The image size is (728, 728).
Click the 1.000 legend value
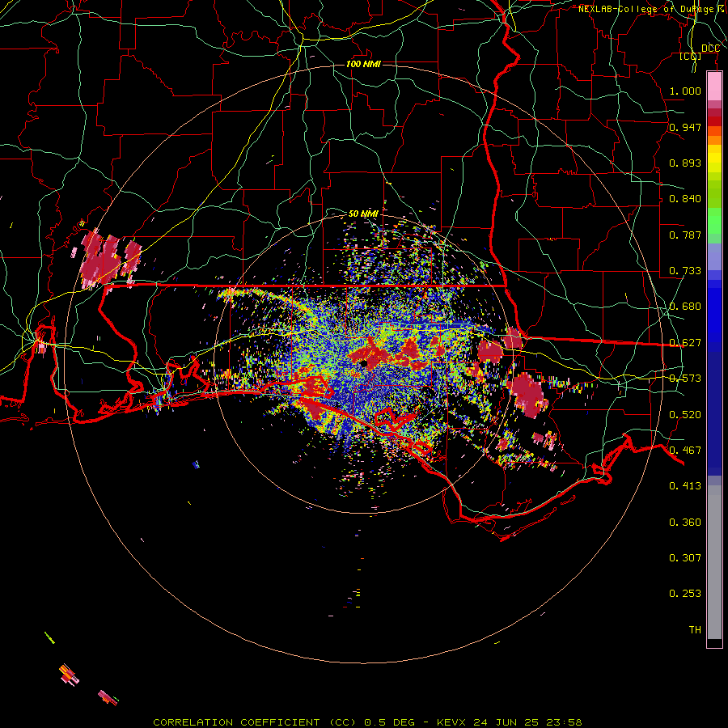pyautogui.click(x=685, y=91)
